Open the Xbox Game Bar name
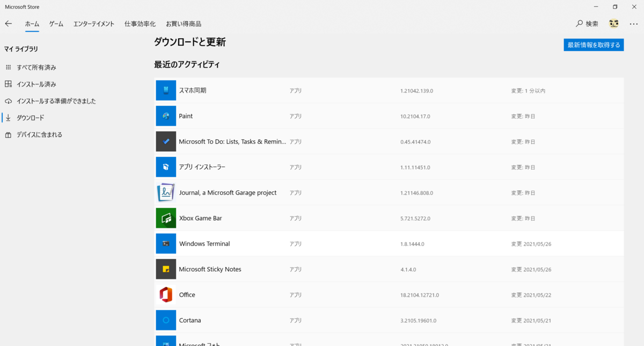This screenshot has height=346, width=644. tap(200, 218)
